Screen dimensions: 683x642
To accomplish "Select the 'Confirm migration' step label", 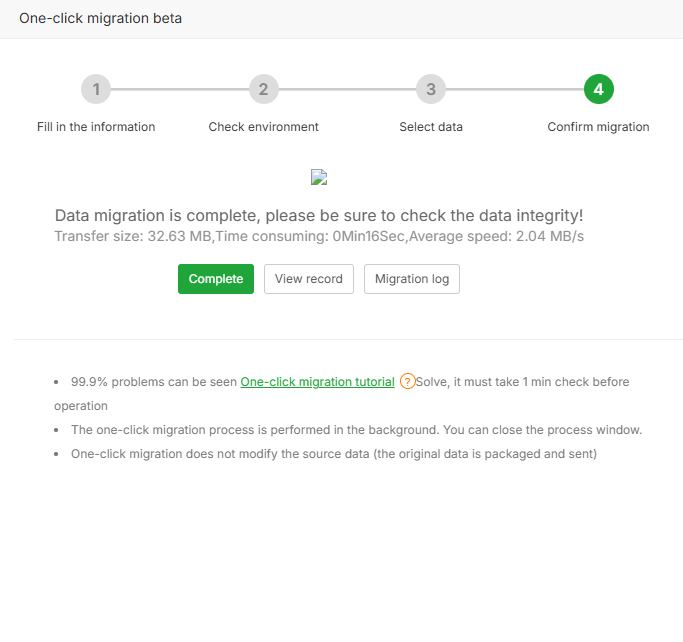I will click(598, 127).
